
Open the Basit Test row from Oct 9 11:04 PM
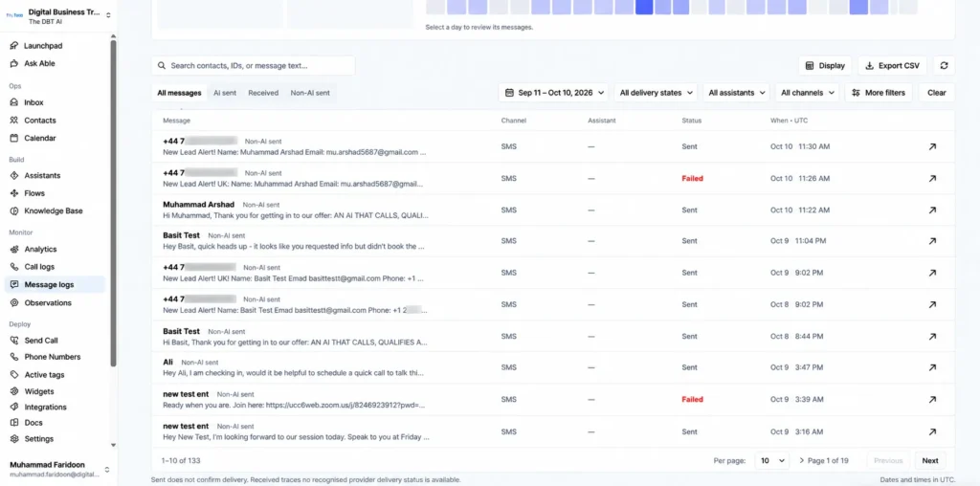click(x=553, y=241)
